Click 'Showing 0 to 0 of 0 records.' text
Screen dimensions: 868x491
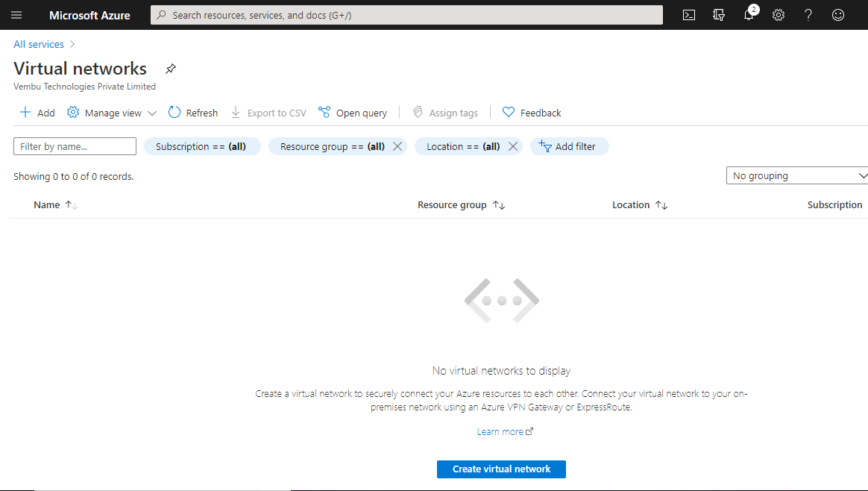(x=74, y=176)
